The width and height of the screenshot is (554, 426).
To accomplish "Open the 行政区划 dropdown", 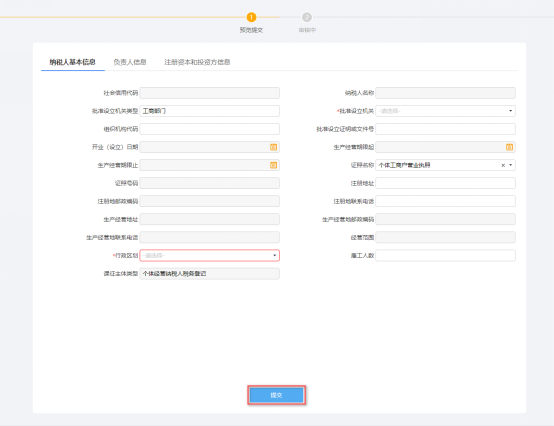I will pyautogui.click(x=210, y=255).
